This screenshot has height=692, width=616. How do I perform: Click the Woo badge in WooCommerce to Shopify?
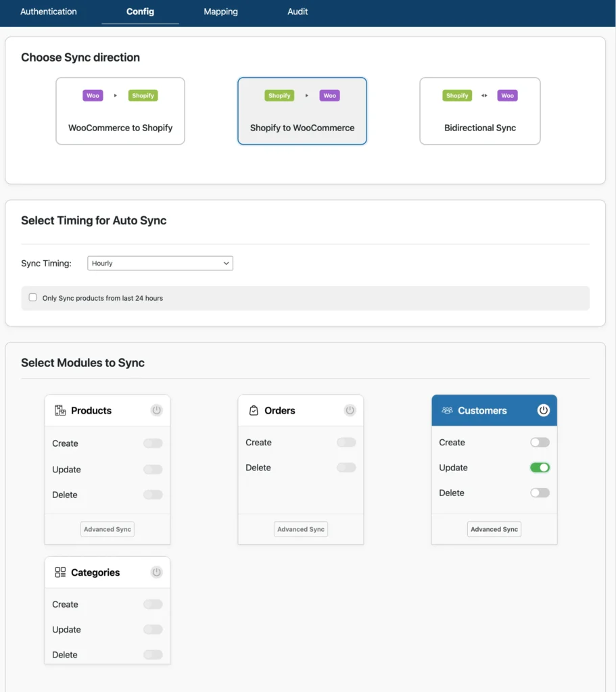pyautogui.click(x=92, y=95)
